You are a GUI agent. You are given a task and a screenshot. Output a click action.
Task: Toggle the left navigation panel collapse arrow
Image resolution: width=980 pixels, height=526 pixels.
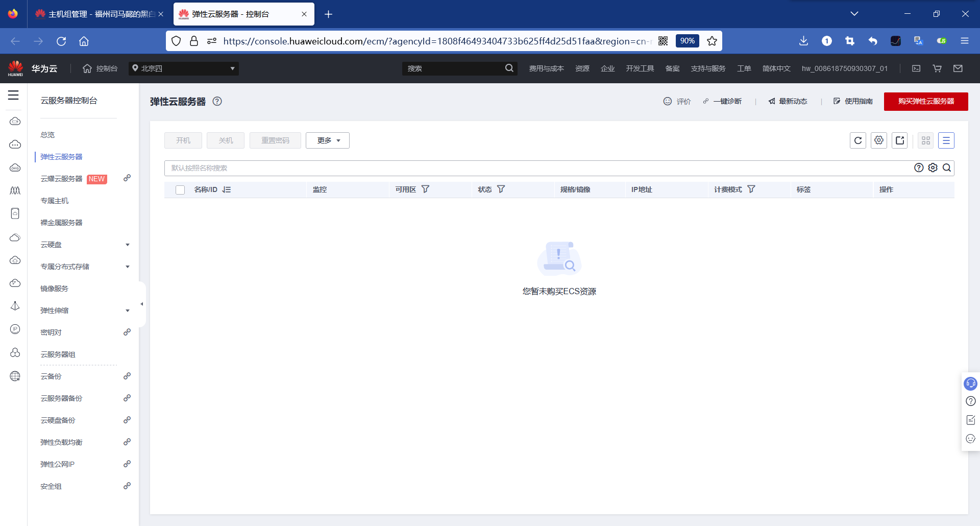pos(142,304)
